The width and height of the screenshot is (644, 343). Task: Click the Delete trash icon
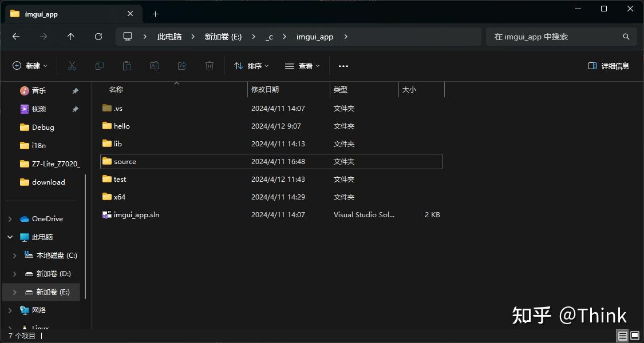(210, 66)
